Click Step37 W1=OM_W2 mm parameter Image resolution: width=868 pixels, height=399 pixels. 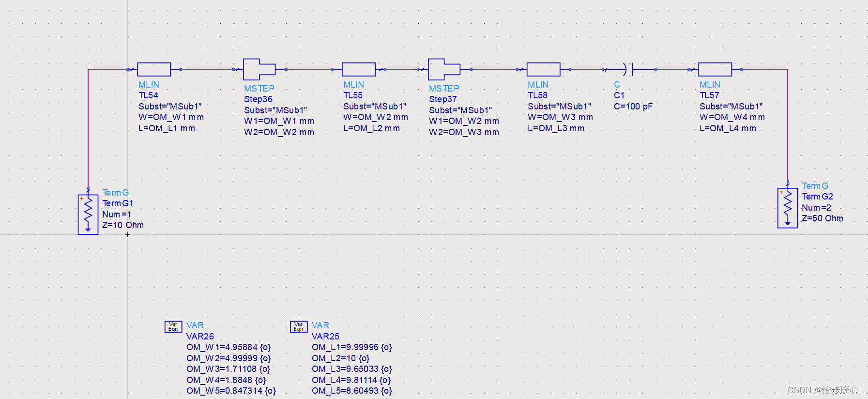tap(464, 121)
